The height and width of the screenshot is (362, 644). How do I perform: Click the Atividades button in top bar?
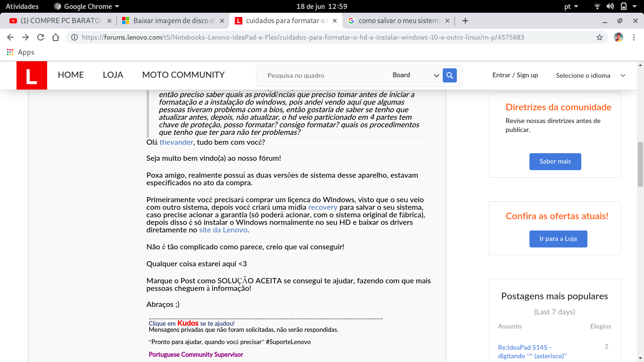[22, 7]
